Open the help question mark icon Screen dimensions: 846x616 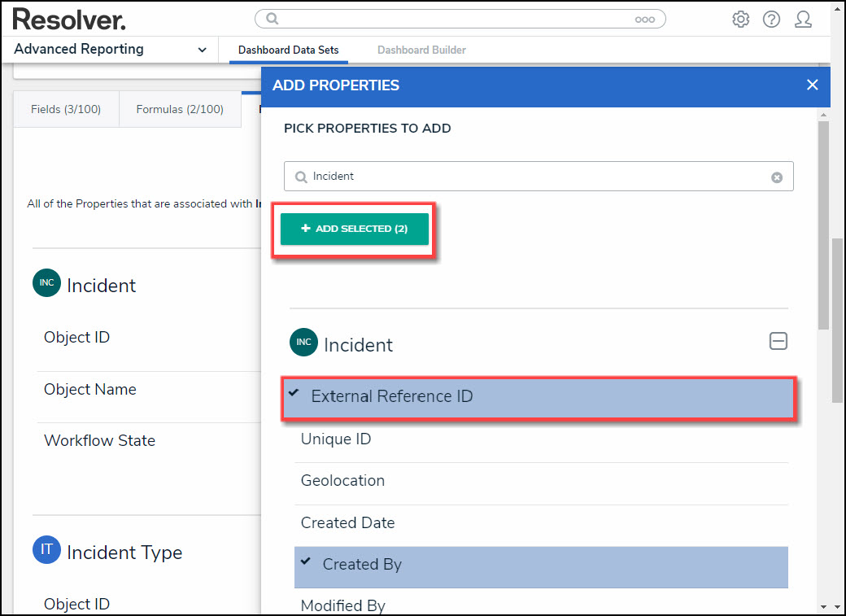click(771, 20)
